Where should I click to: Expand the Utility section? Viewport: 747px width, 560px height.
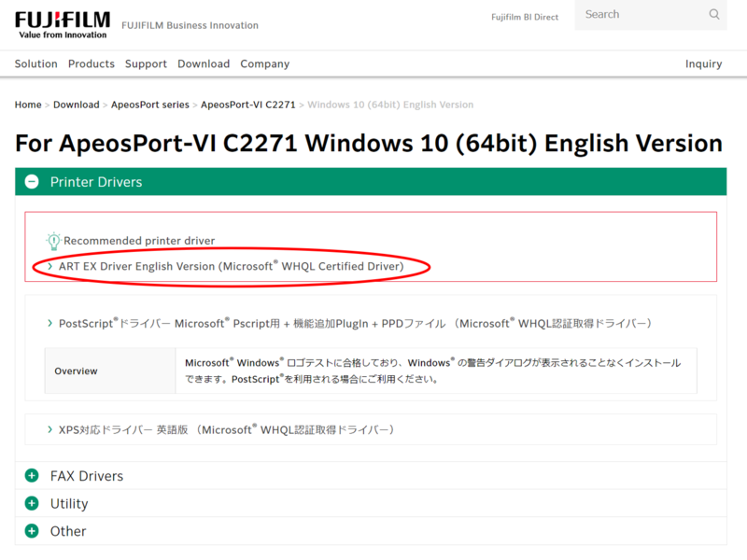(69, 504)
